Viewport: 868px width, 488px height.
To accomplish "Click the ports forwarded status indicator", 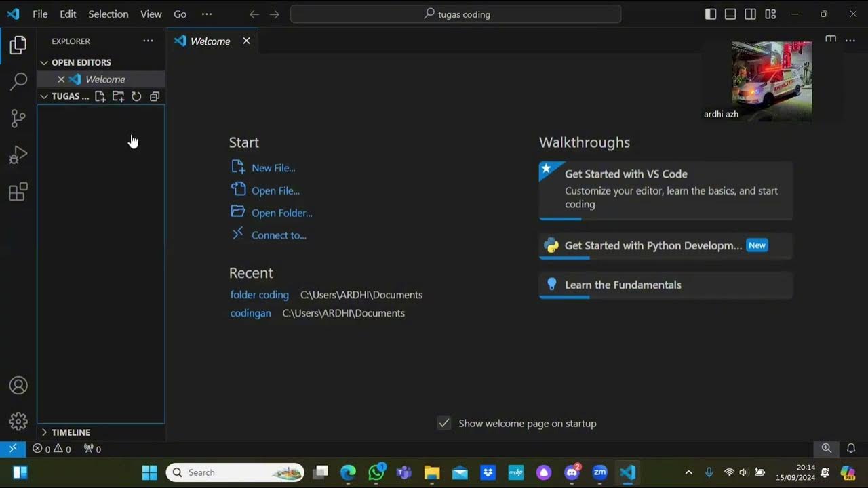I will point(92,449).
